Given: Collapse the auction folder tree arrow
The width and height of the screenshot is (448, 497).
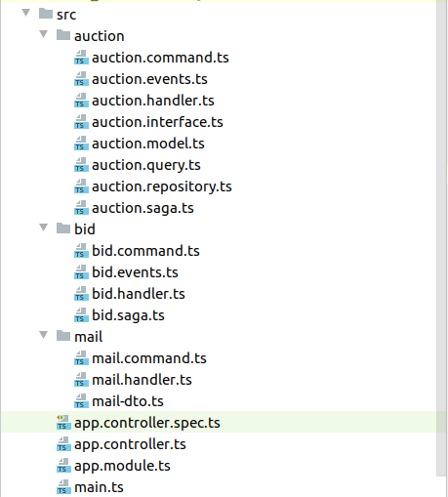Looking at the screenshot, I should pyautogui.click(x=44, y=34).
